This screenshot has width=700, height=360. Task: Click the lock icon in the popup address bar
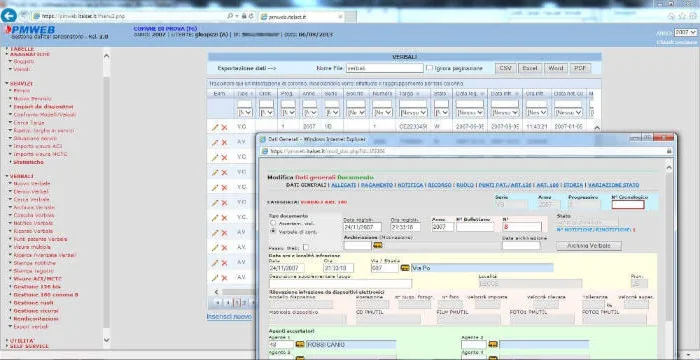(669, 151)
